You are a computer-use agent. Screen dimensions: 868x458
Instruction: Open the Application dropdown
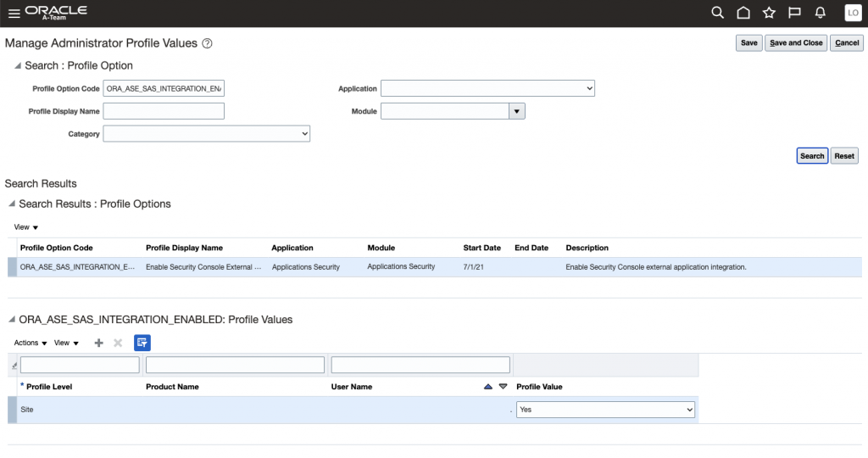[487, 88]
